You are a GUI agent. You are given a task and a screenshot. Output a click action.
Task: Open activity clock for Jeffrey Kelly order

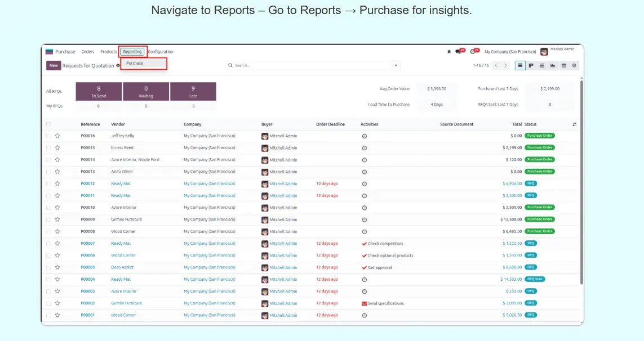(364, 136)
